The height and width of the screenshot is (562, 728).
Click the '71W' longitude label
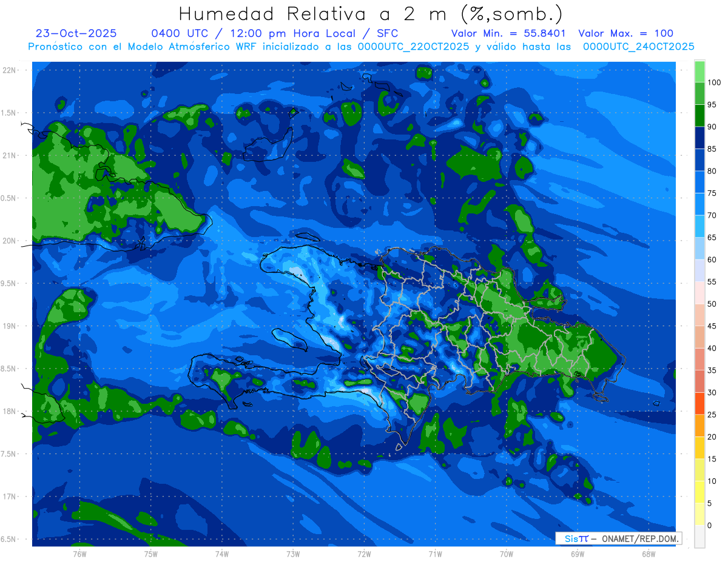(x=435, y=554)
